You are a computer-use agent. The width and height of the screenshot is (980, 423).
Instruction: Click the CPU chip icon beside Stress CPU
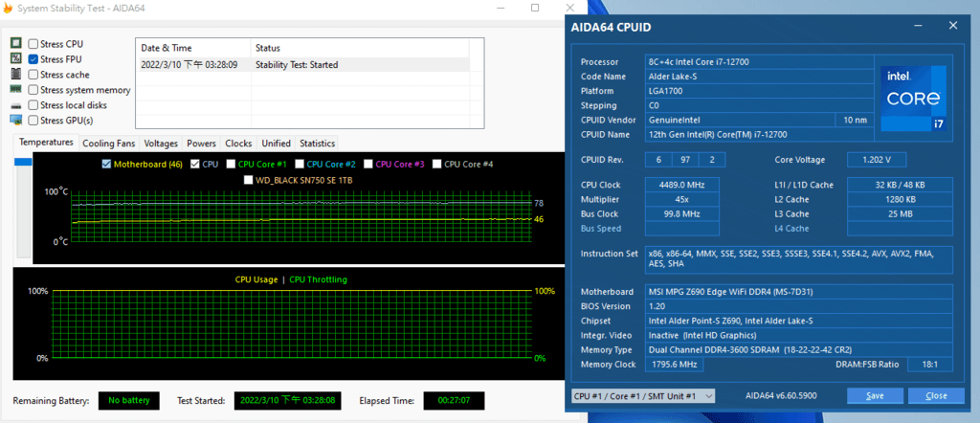16,44
